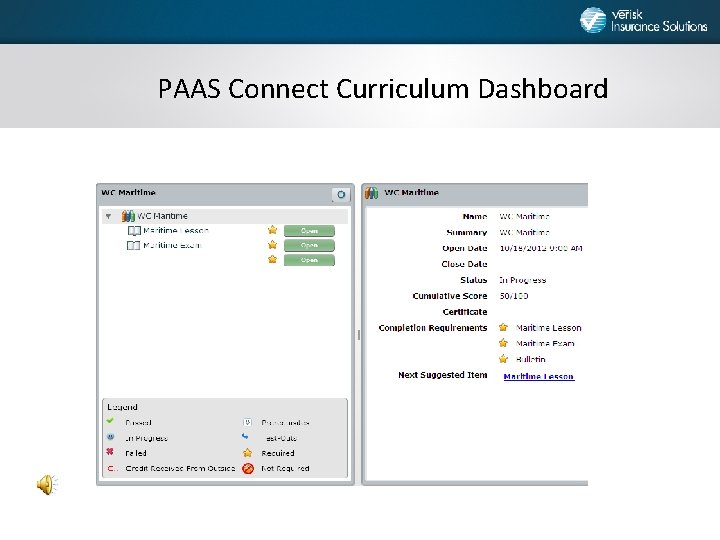Click the Credit Received From Outside label
The image size is (720, 540).
[180, 468]
